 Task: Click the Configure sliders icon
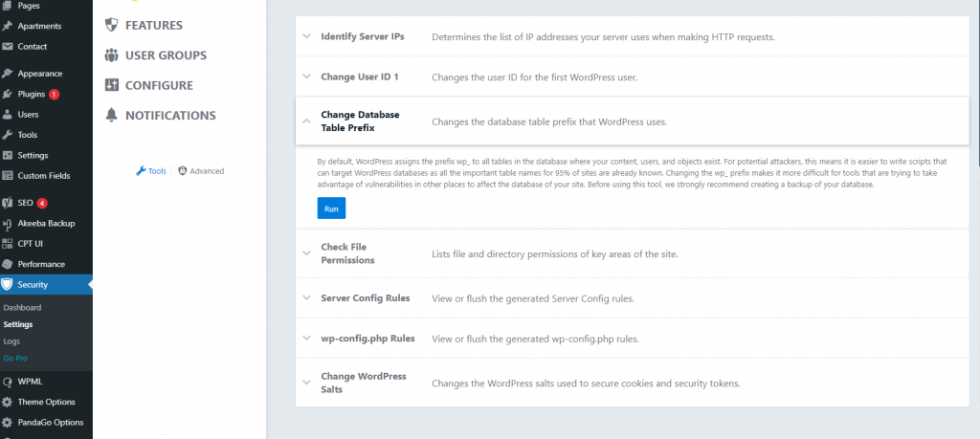(112, 85)
